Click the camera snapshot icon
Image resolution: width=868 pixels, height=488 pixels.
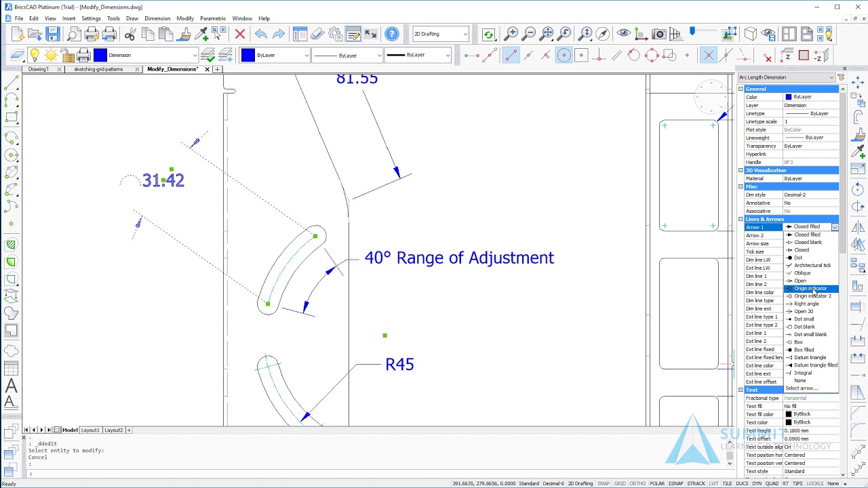point(659,33)
